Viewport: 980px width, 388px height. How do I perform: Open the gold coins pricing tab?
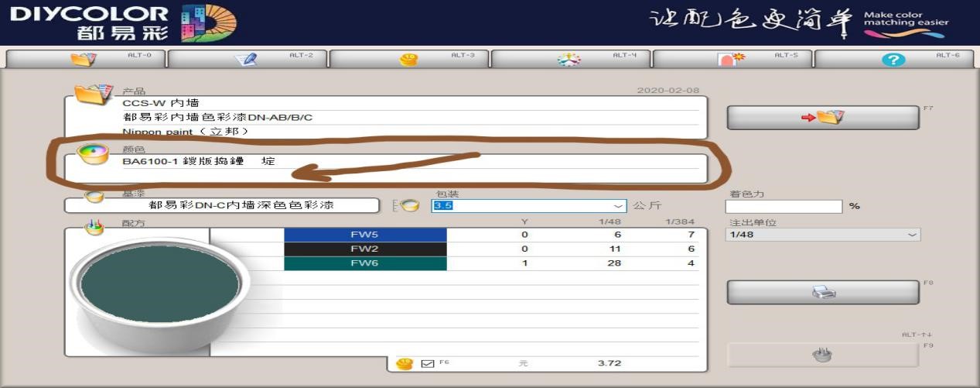coord(409,60)
